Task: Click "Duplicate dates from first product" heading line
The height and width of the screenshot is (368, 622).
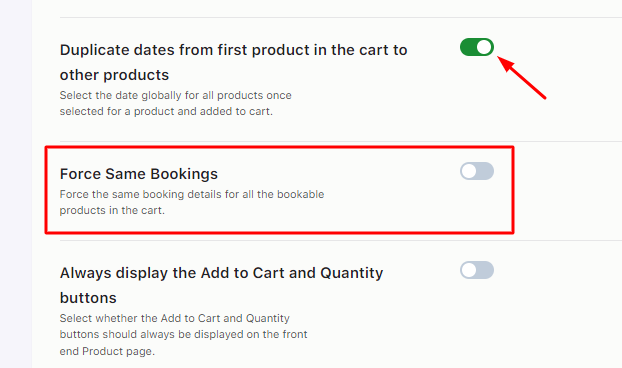Action: click(x=233, y=50)
